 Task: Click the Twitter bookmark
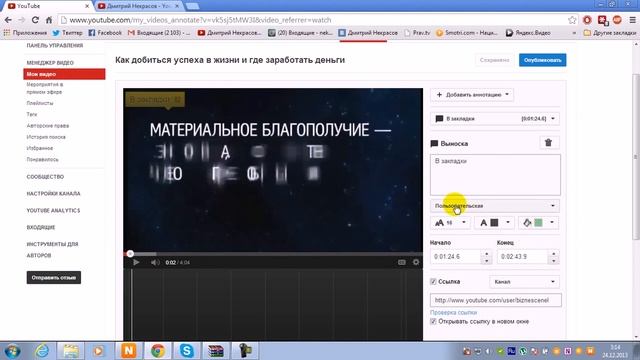(67, 33)
